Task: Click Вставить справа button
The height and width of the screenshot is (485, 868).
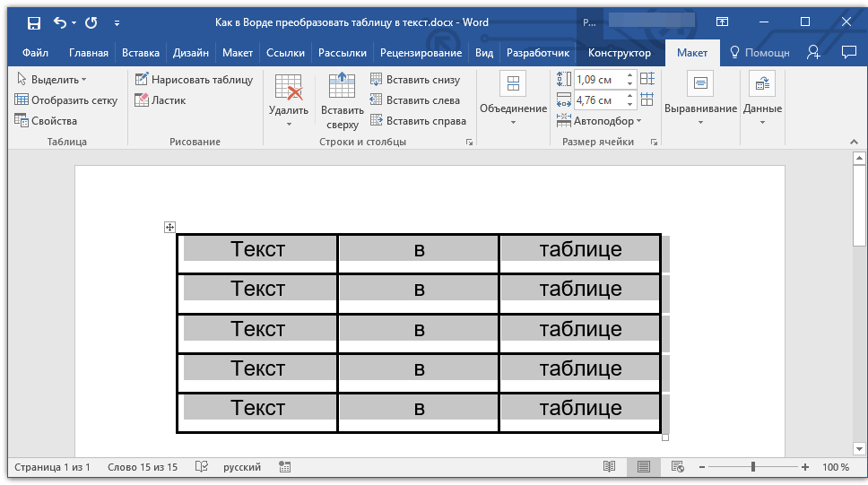Action: point(418,121)
